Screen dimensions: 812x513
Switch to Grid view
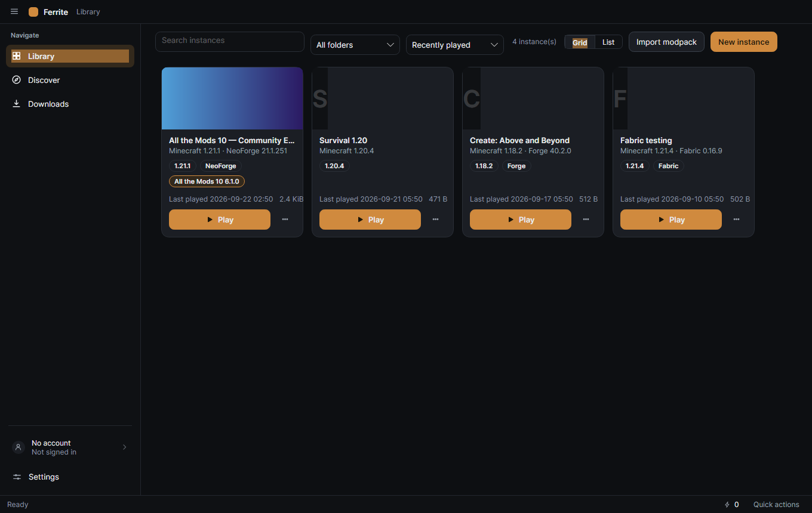[580, 42]
